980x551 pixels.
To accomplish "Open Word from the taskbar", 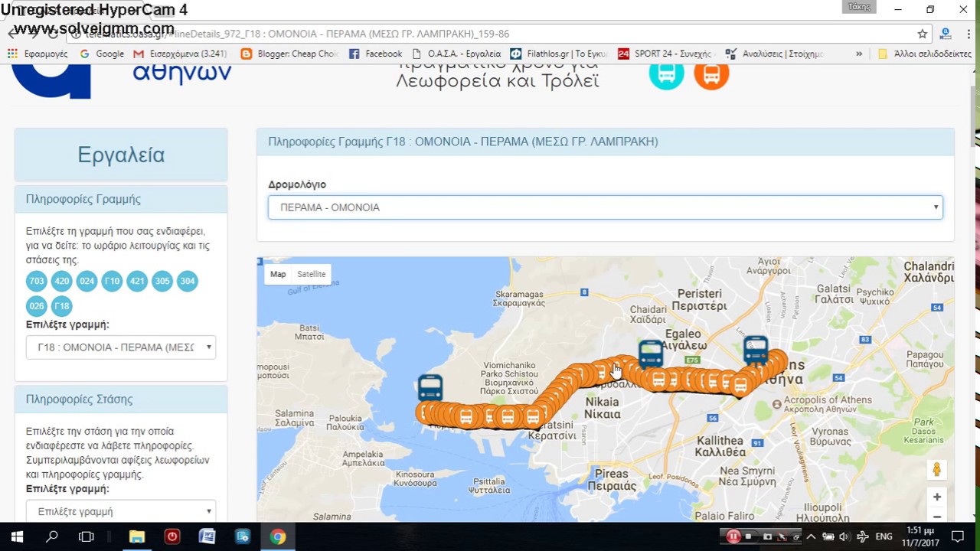I will point(207,536).
